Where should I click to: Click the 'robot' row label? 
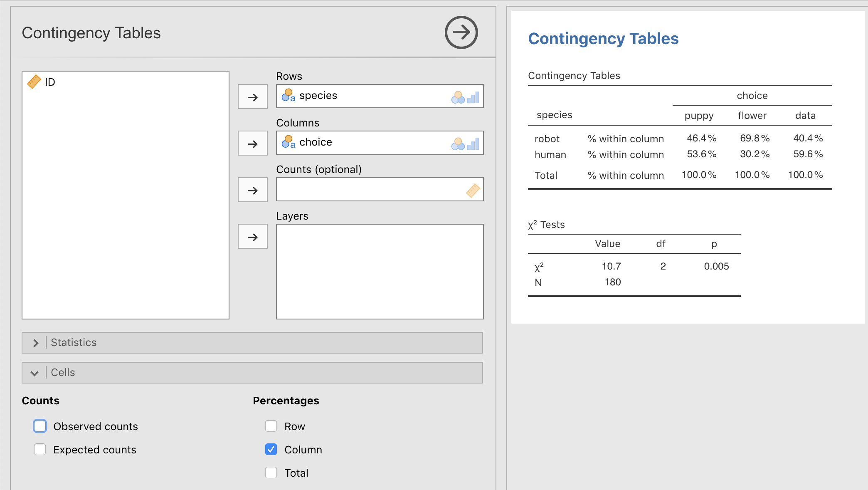(547, 139)
